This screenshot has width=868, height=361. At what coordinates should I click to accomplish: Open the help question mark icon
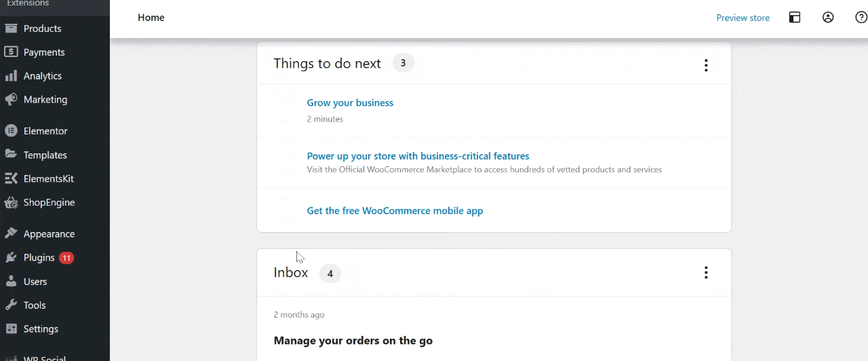point(861,18)
